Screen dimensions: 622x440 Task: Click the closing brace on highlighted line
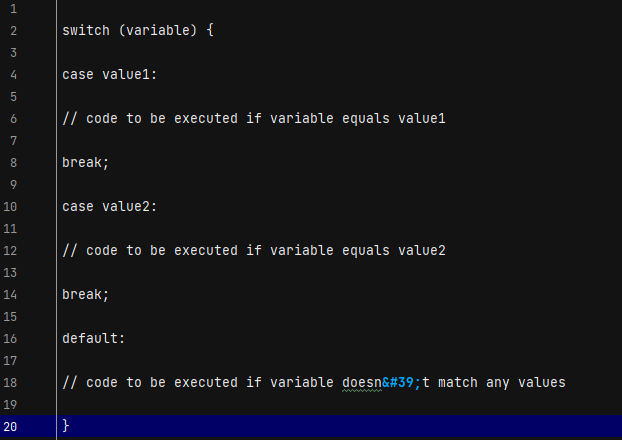point(66,427)
